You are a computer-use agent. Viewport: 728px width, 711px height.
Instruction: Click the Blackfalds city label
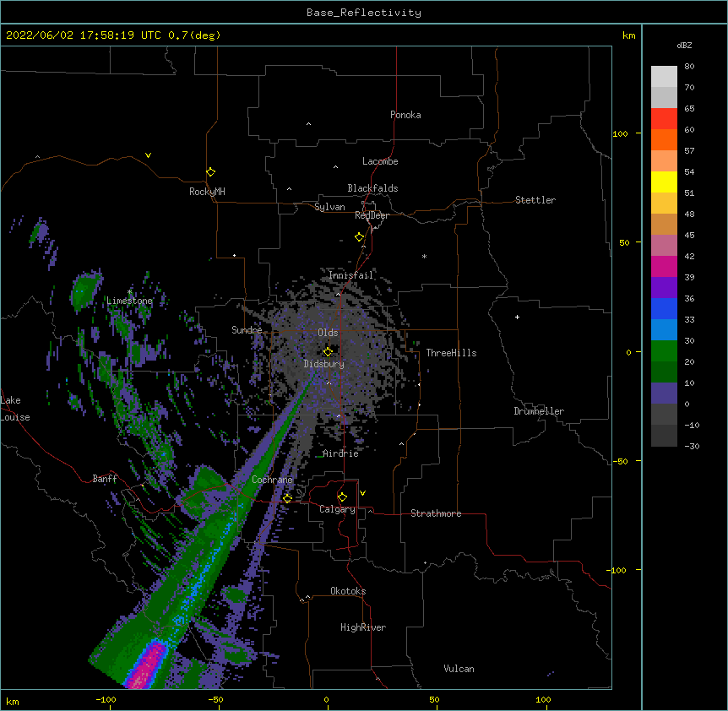(372, 188)
